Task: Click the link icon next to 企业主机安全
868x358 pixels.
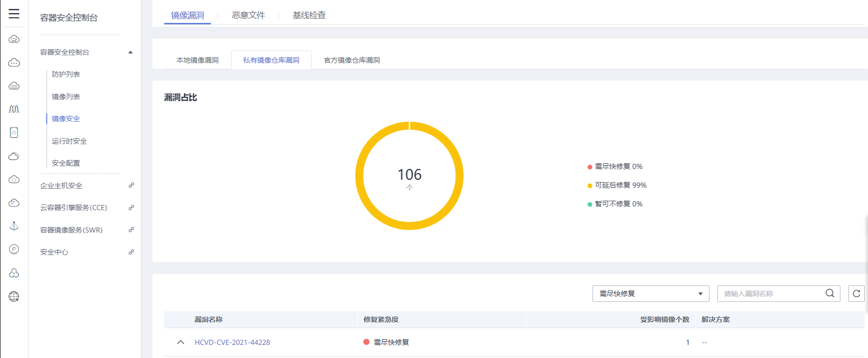Action: coord(131,185)
